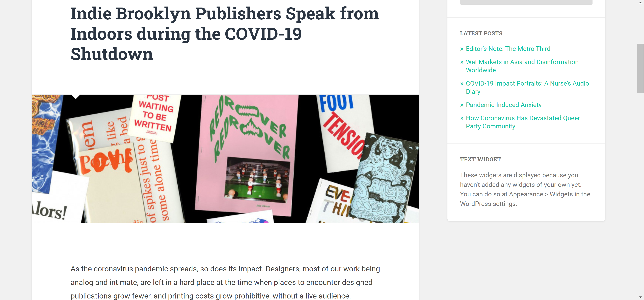Screen dimensions: 644x300
Task: Click the Text Widget heading
Action: pyautogui.click(x=480, y=159)
